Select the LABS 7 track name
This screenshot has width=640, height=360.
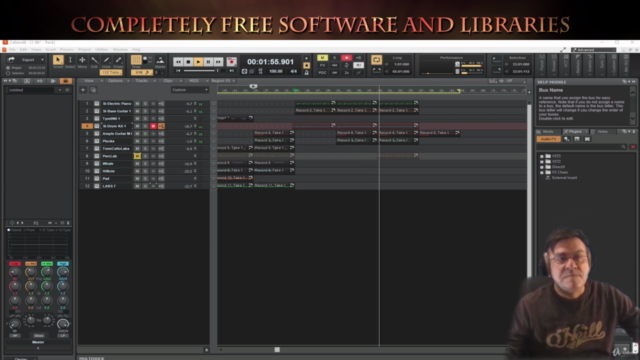click(109, 186)
